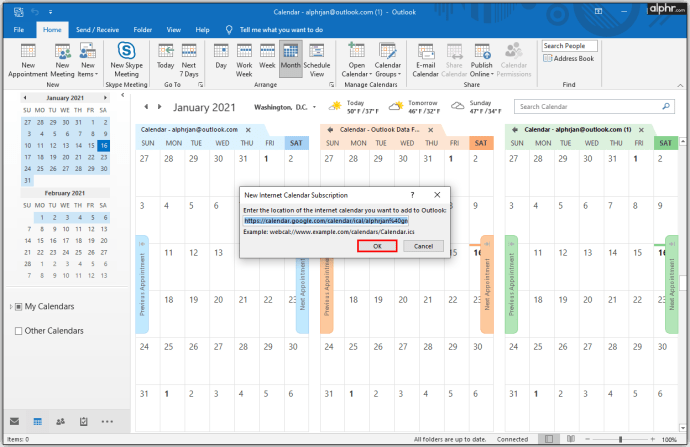690x447 pixels.
Task: Collapse the ribbon arrow
Action: coord(680,85)
